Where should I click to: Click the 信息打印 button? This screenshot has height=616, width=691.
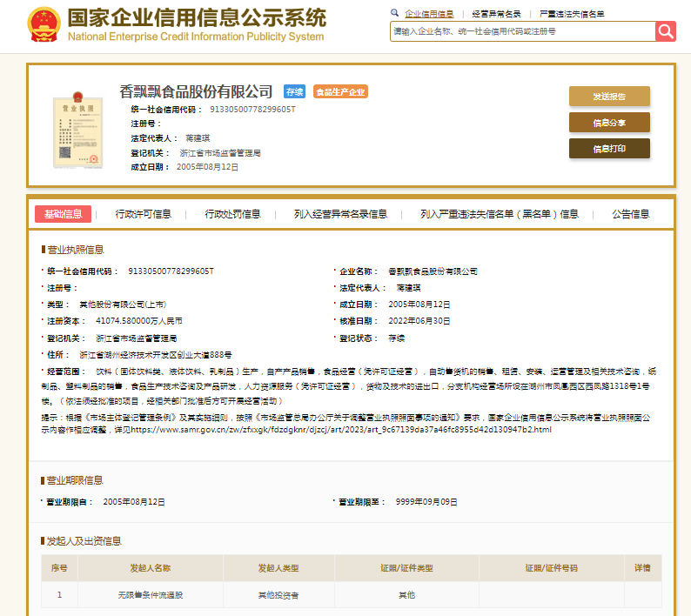pyautogui.click(x=609, y=149)
